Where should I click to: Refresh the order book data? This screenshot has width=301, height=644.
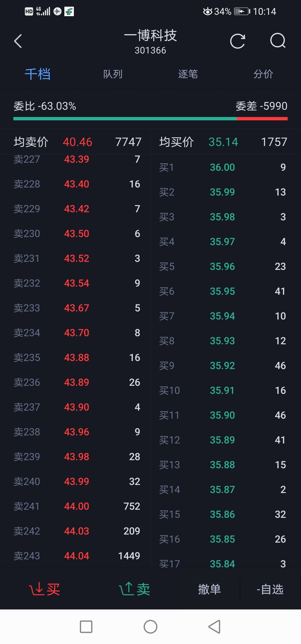[x=237, y=41]
